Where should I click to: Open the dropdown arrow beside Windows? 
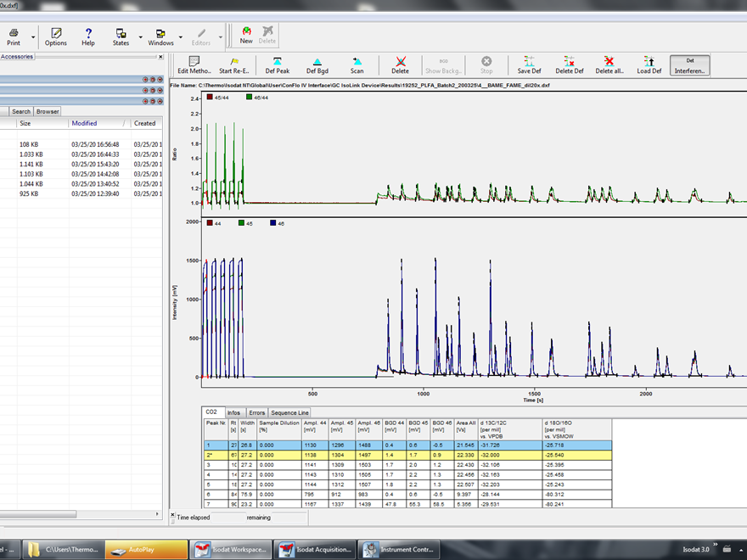[x=181, y=37]
